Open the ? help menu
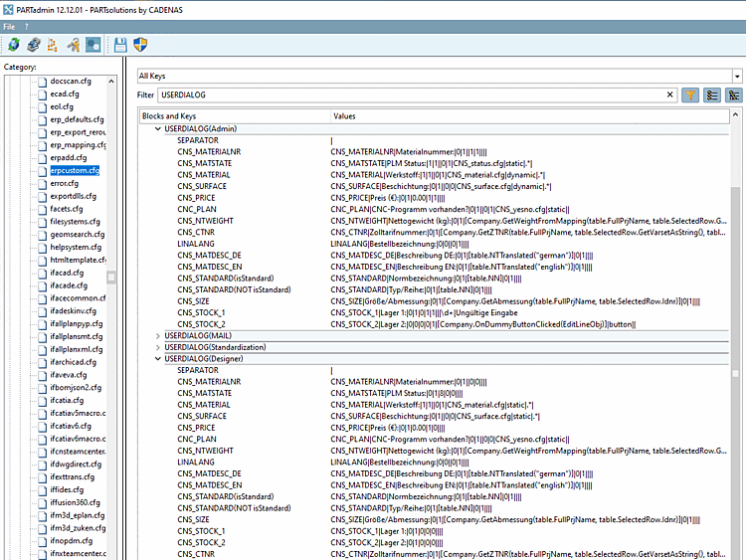Viewport: 746px width, 560px height. (26, 27)
